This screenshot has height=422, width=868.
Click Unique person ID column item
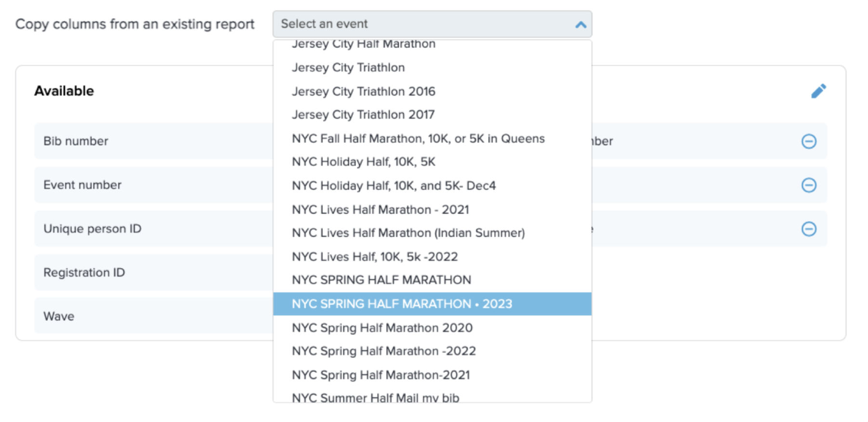[92, 229]
